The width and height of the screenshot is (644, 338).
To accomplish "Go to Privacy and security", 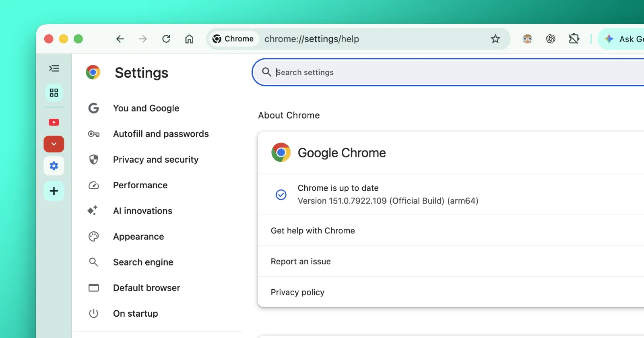I will pyautogui.click(x=156, y=160).
